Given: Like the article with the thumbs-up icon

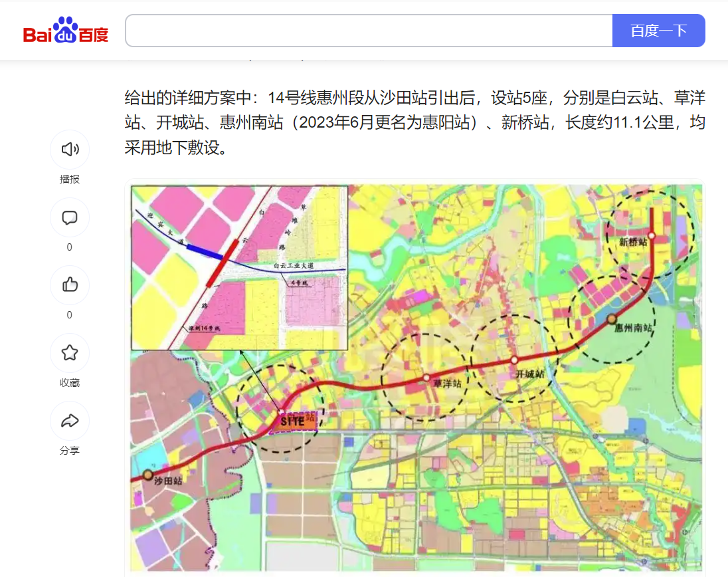Looking at the screenshot, I should pyautogui.click(x=70, y=285).
